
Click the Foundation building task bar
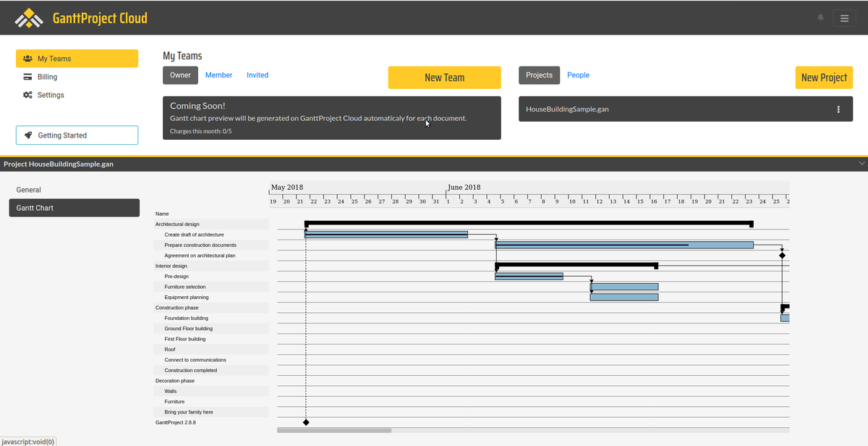point(785,318)
